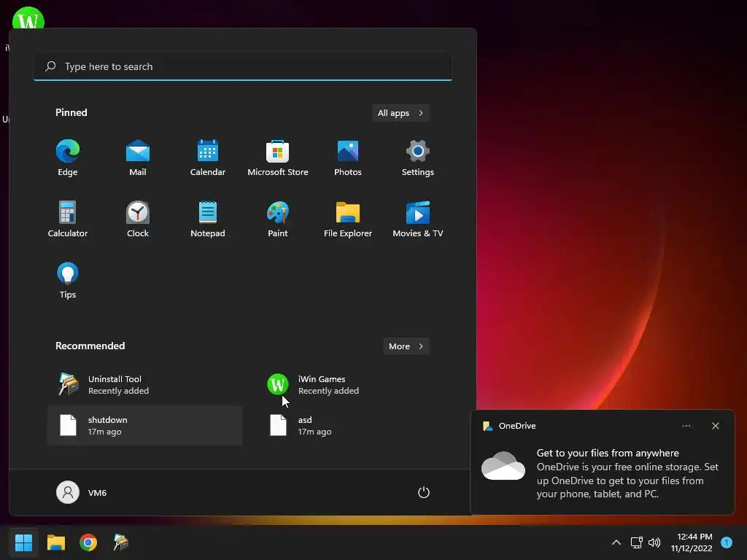747x560 pixels.
Task: Launch Google Chrome from the taskbar
Action: (x=88, y=542)
